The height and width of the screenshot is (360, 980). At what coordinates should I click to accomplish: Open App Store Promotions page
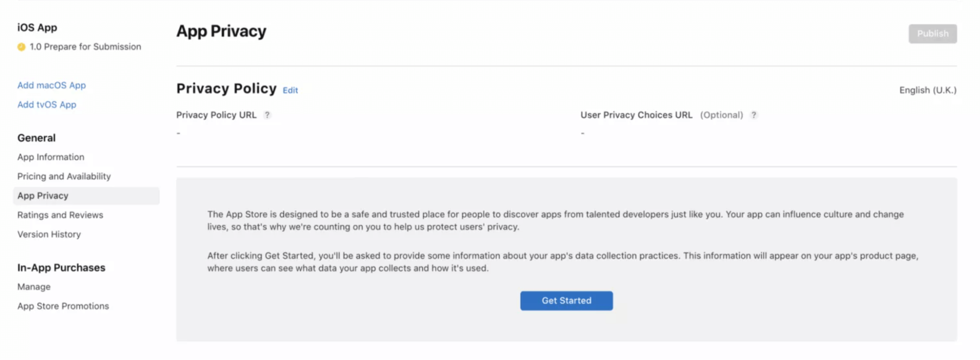click(x=63, y=306)
